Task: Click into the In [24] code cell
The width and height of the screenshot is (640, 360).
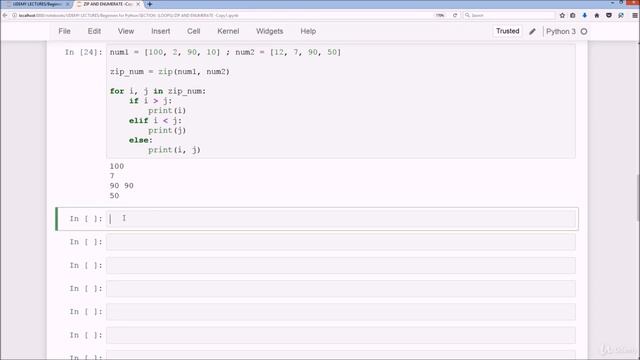Action: 341,101
